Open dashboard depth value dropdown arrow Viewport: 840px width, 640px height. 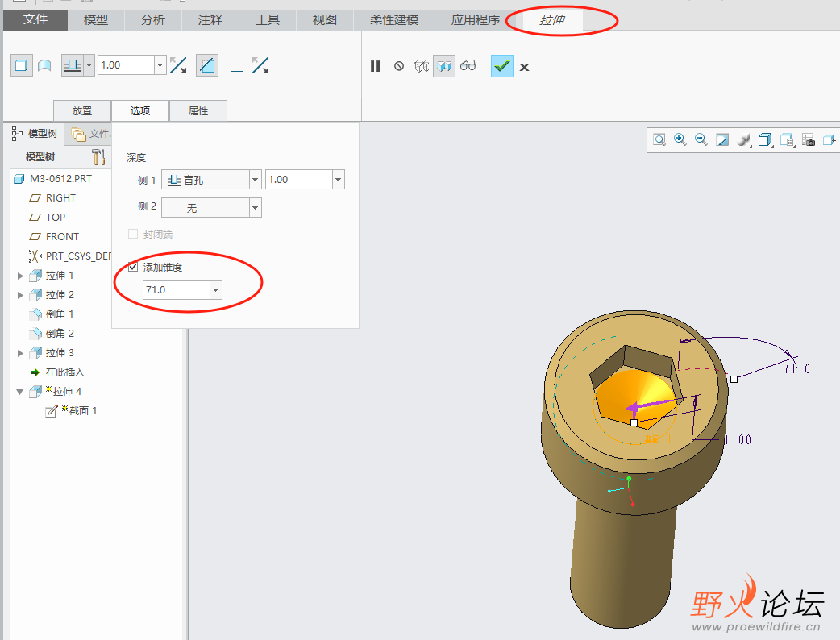(x=160, y=65)
